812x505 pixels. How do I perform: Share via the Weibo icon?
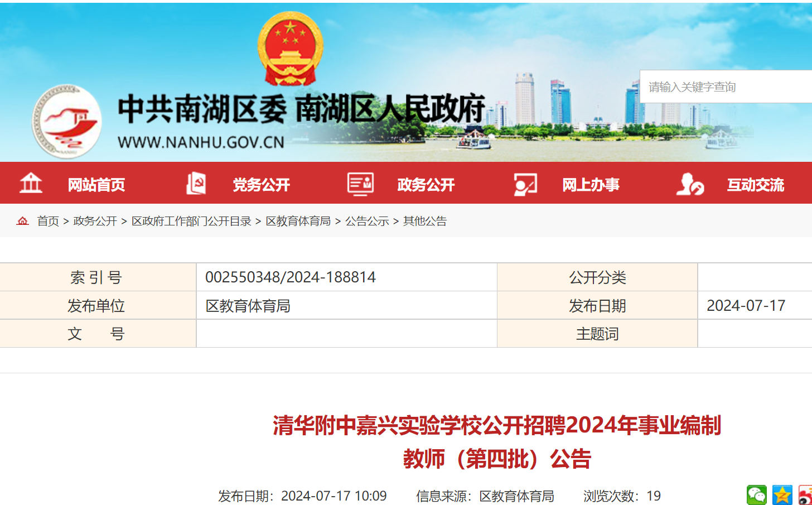click(805, 495)
